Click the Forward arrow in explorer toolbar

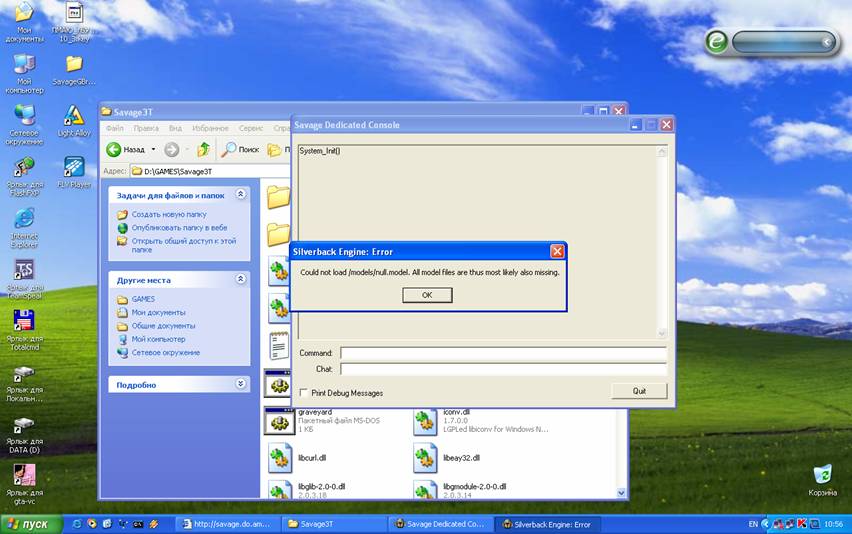[172, 149]
